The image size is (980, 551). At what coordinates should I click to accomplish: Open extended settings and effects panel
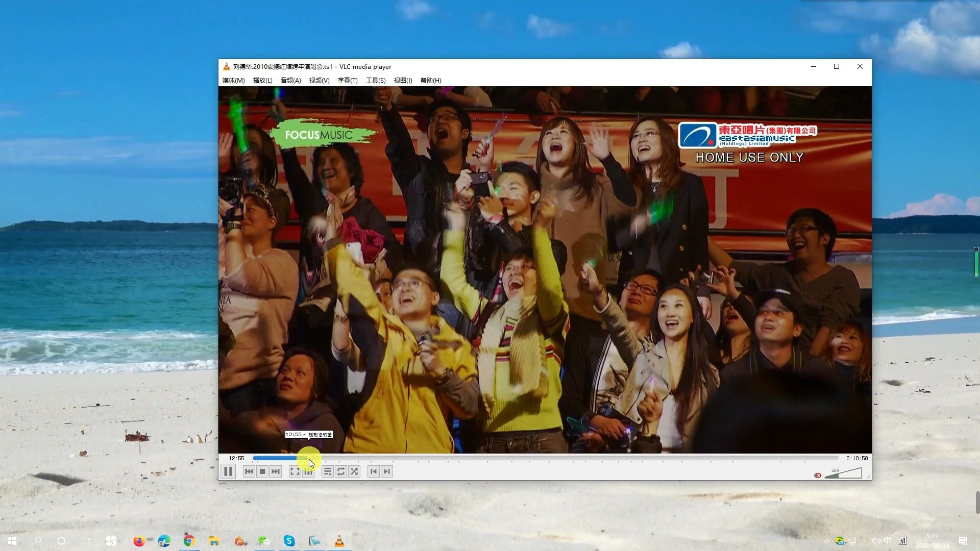point(308,471)
